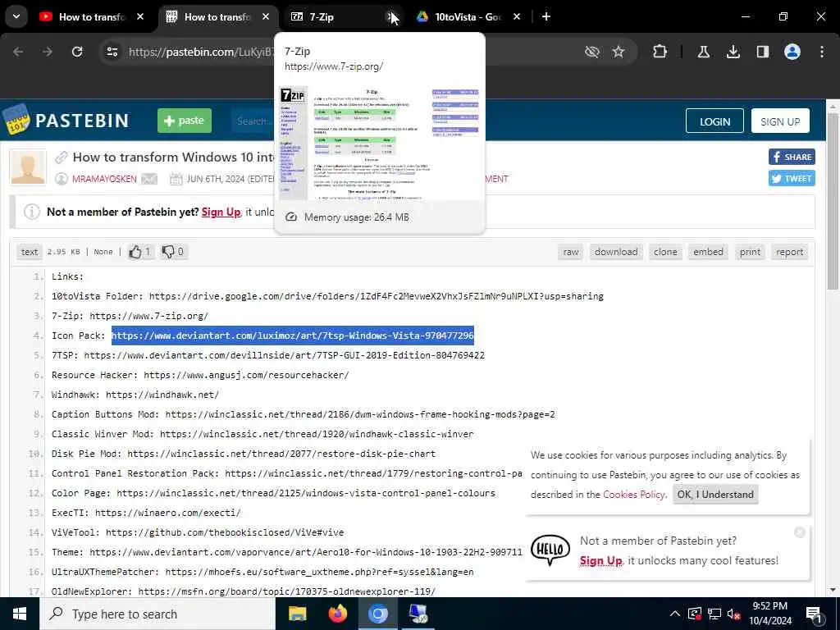Image resolution: width=840 pixels, height=630 pixels.
Task: Open the browser Downloads icon
Action: pos(733,52)
